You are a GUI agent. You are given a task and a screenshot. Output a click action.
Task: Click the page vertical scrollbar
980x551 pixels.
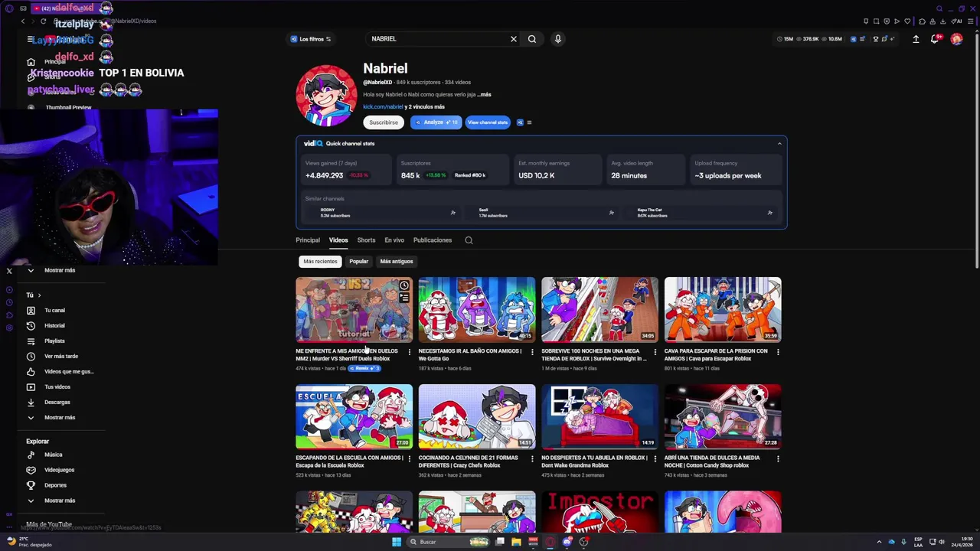(976, 153)
